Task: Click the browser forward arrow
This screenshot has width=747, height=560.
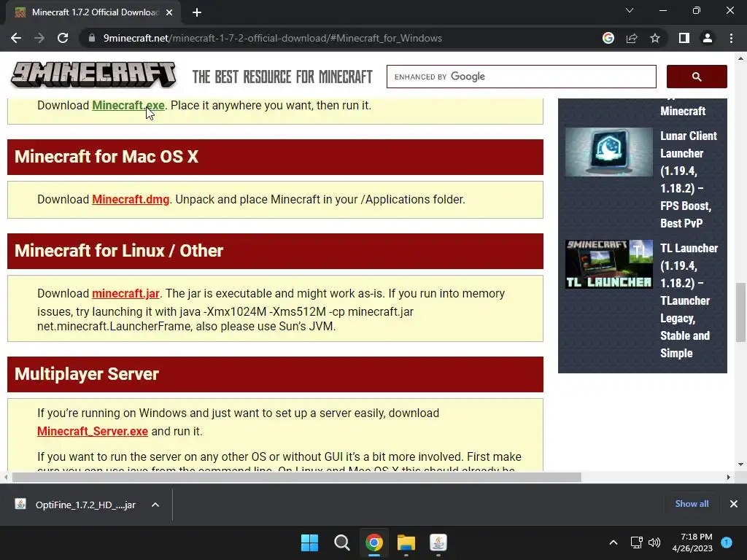Action: [x=39, y=38]
